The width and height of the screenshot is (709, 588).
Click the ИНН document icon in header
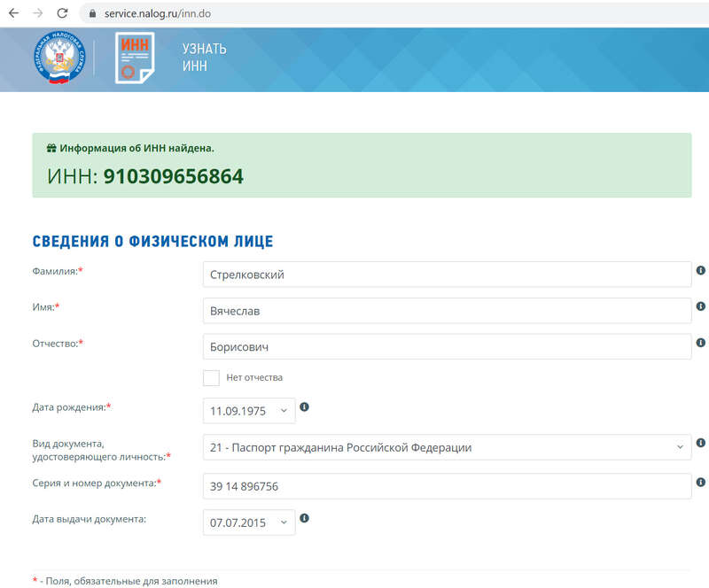pos(135,58)
